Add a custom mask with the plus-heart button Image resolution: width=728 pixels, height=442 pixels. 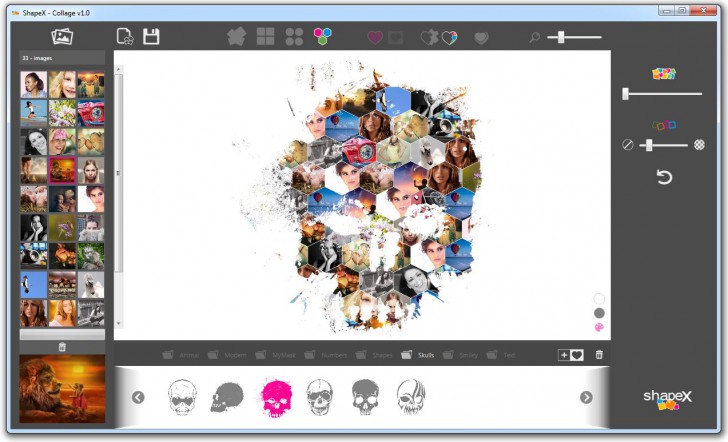(x=571, y=355)
